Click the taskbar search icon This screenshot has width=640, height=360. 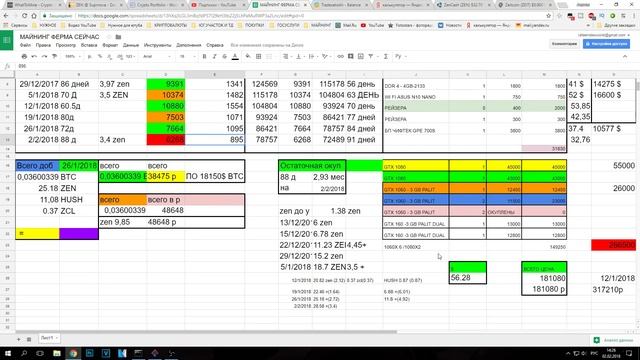[x=24, y=353]
